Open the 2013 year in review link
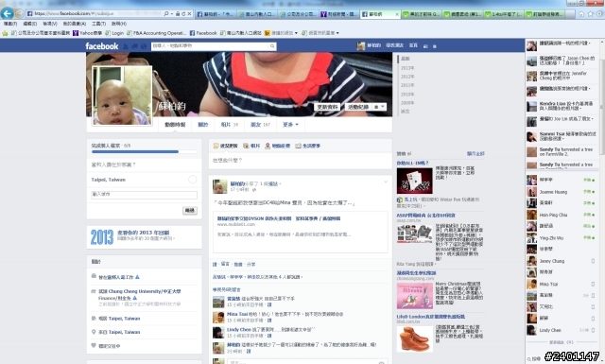Screen dimensions: 605x364 click(143, 234)
